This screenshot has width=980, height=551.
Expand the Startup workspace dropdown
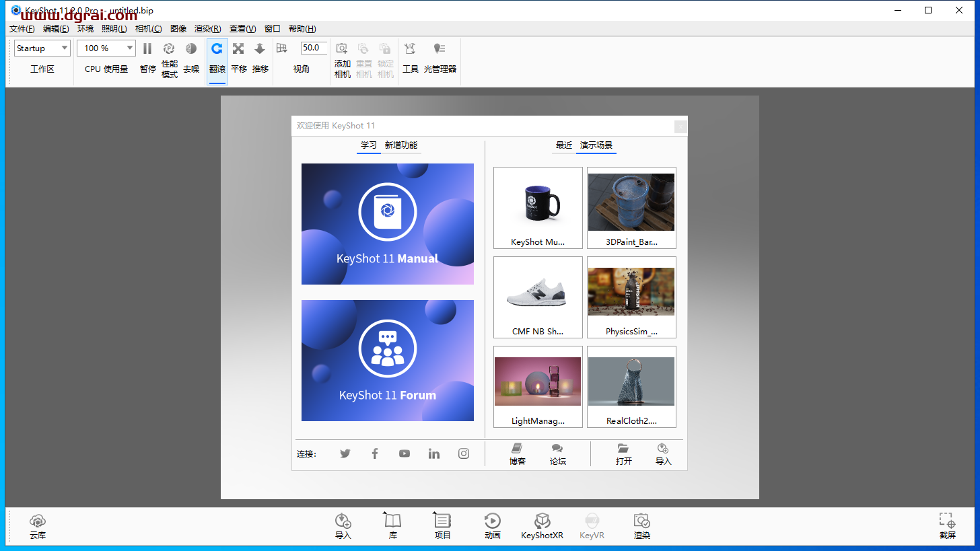click(42, 48)
